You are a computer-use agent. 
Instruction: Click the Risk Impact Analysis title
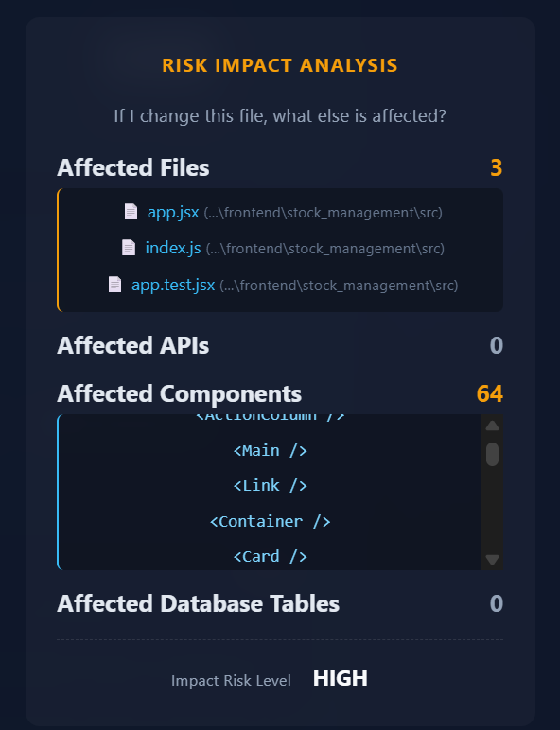click(280, 65)
